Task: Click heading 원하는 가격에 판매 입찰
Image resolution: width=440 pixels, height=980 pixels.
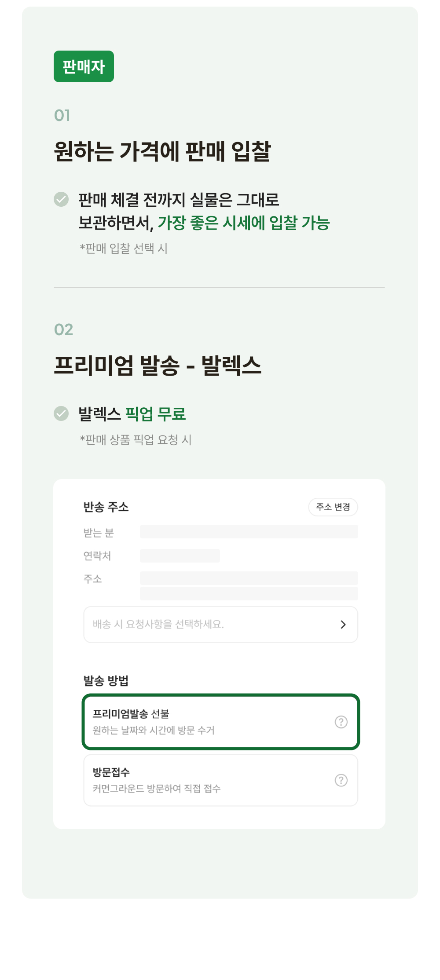Action: coord(162,151)
